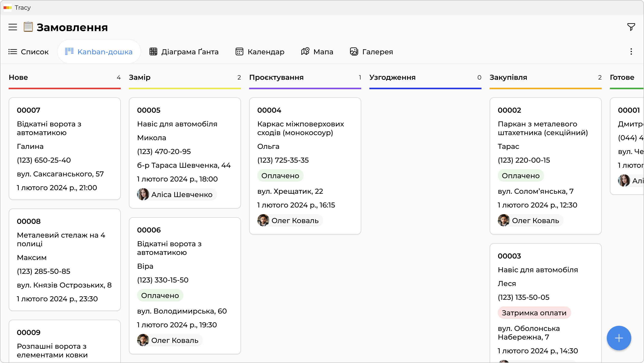Open the Мапа map view
The width and height of the screenshot is (644, 363).
click(x=317, y=52)
